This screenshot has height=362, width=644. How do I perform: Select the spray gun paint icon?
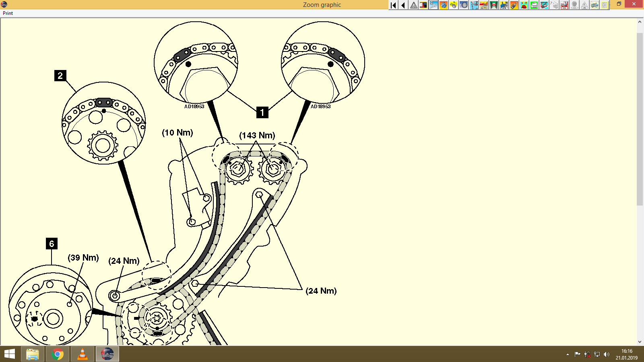point(514,5)
